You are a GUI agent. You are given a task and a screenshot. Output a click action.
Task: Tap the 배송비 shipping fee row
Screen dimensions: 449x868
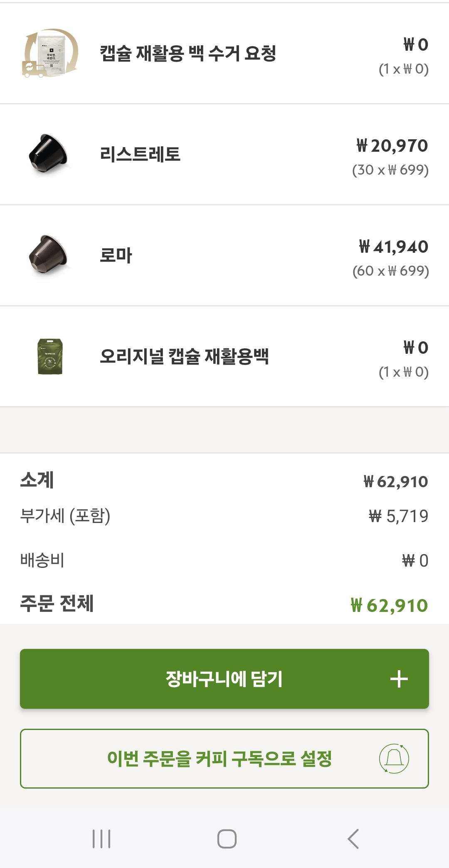[224, 560]
